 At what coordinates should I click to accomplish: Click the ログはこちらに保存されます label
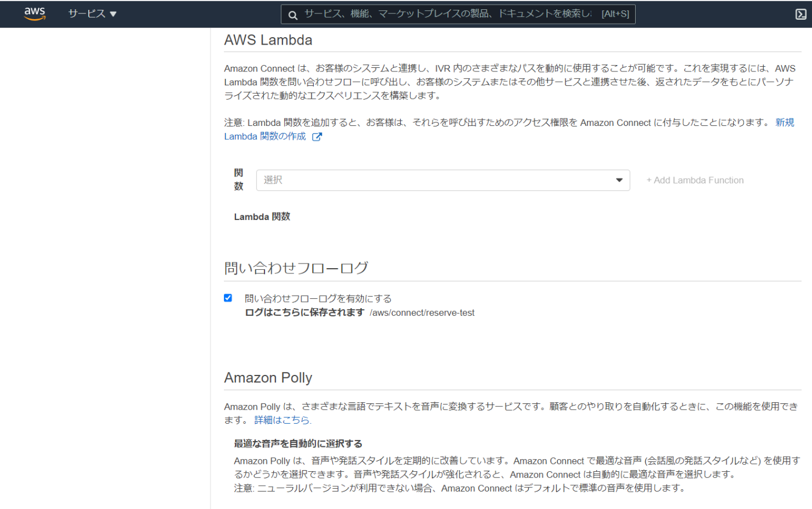tap(304, 312)
